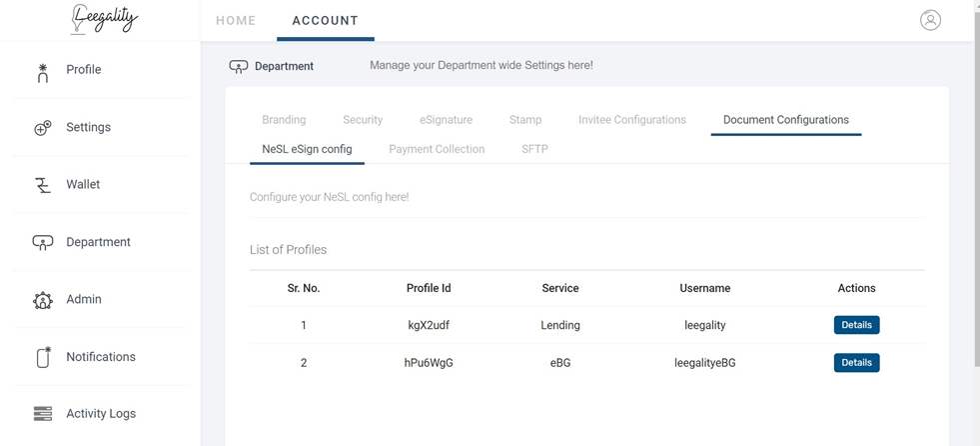Open the user account avatar icon
The image size is (980, 446).
point(930,20)
